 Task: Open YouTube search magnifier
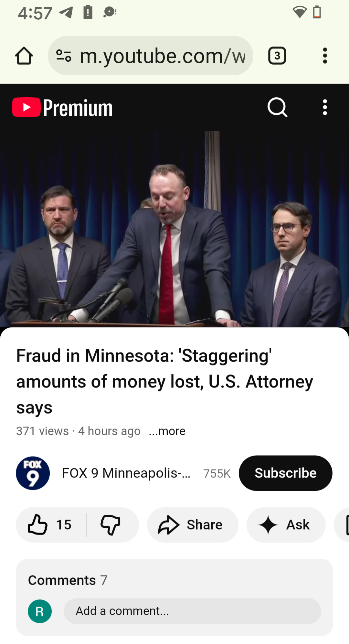pos(277,108)
